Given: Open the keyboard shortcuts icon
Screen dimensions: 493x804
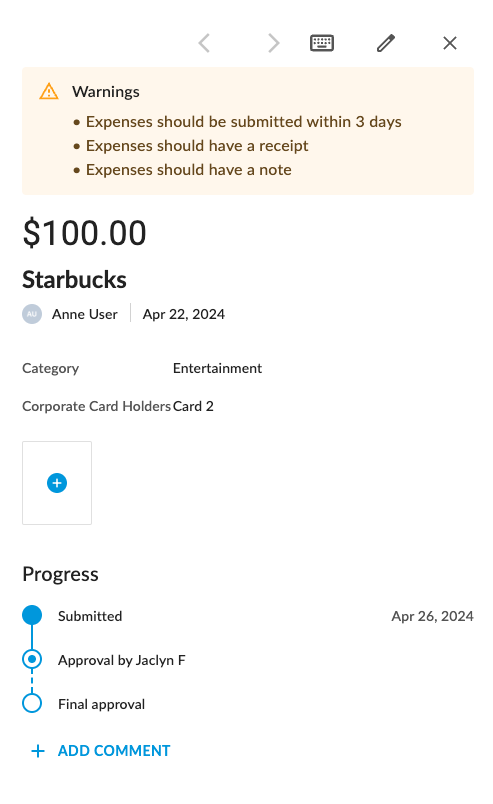Looking at the screenshot, I should point(322,43).
